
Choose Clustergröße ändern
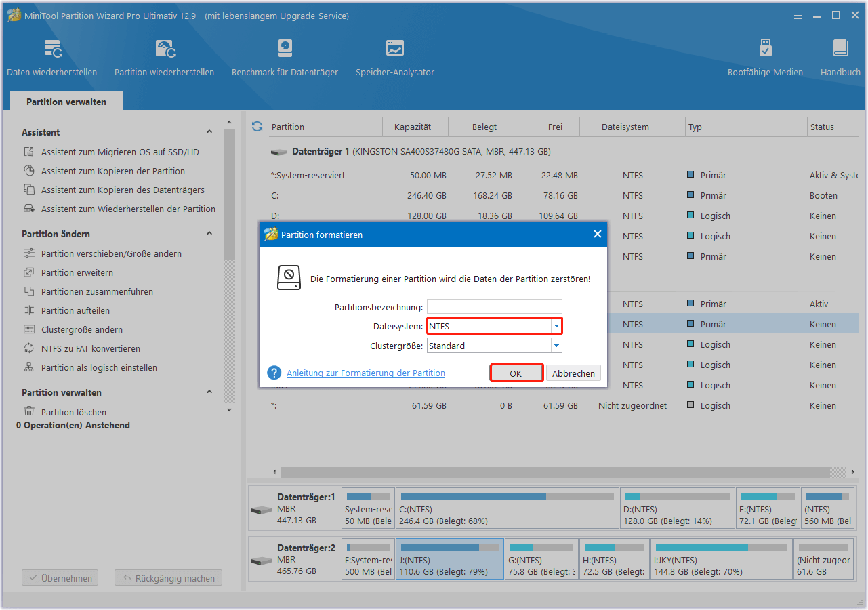pyautogui.click(x=81, y=330)
